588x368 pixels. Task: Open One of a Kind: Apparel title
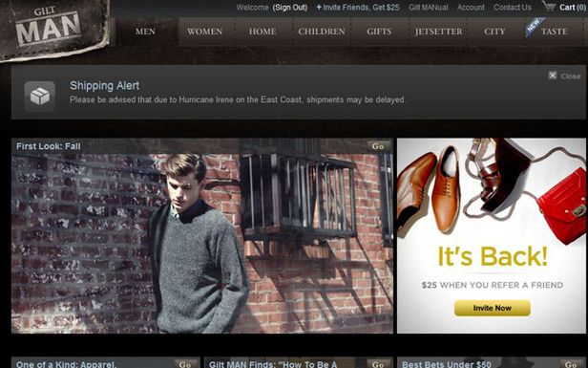tap(67, 364)
